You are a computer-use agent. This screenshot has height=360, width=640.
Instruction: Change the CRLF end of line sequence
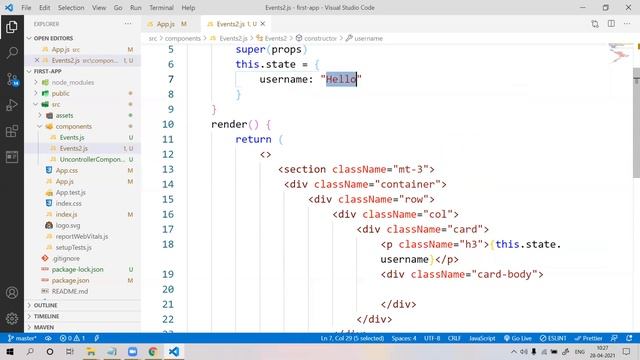point(454,338)
